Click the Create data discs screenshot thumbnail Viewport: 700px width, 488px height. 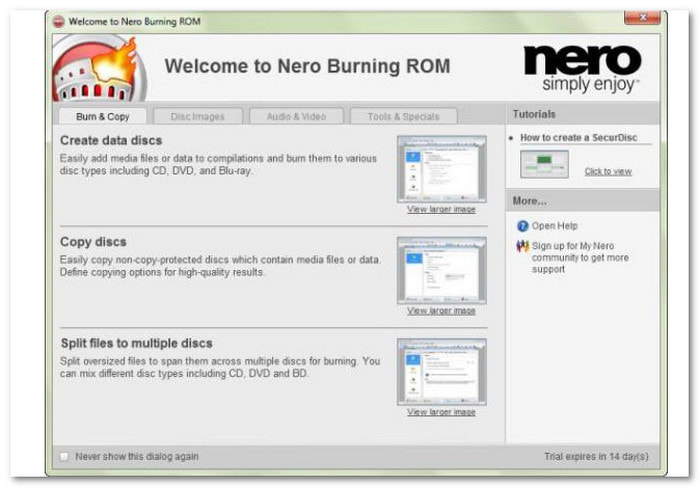442,169
